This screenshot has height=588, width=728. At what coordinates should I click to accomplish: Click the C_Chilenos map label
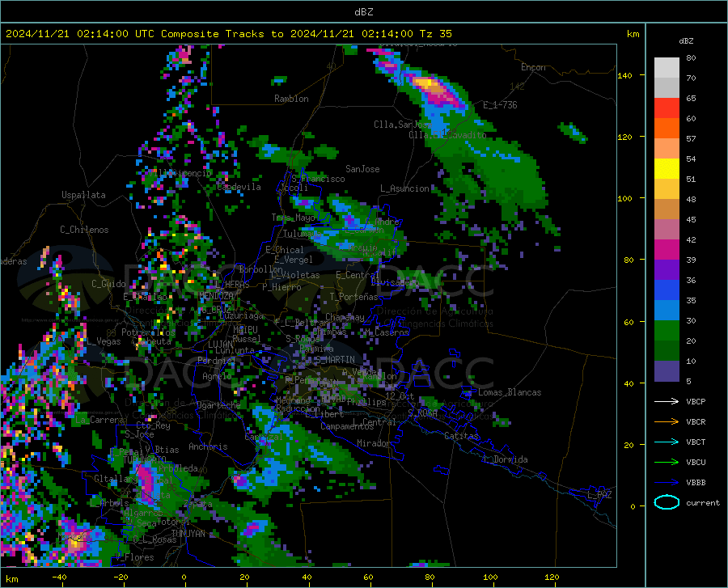tap(84, 230)
